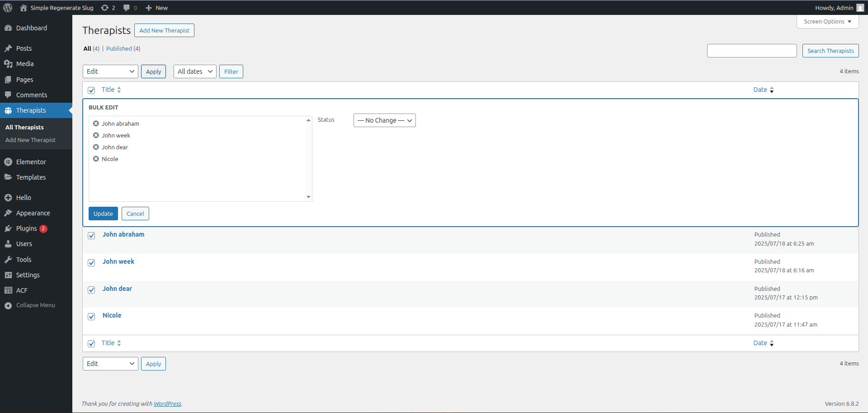Click the Admin avatar icon
Viewport: 868px width, 413px height.
tap(860, 8)
